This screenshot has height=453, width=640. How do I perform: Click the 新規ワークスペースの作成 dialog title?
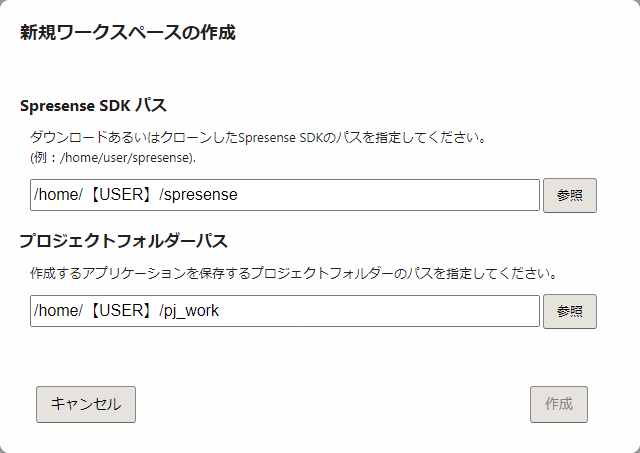(128, 32)
